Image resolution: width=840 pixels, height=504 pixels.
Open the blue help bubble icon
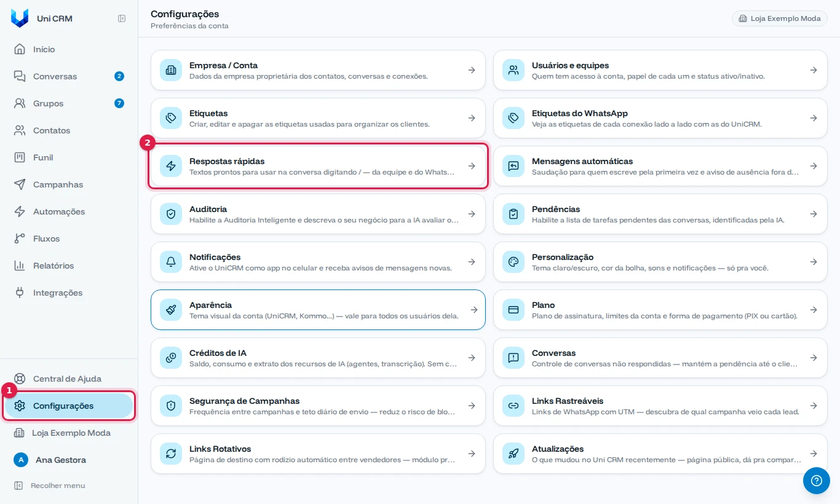tap(817, 481)
